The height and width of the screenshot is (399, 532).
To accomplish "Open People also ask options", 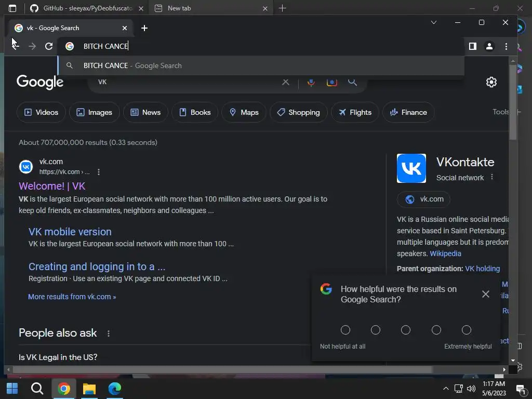I will coord(109,334).
